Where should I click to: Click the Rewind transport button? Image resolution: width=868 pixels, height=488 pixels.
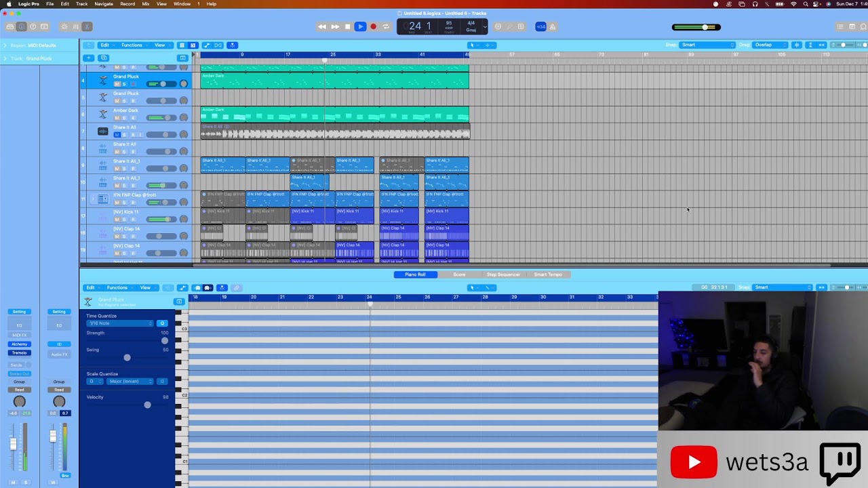click(x=322, y=27)
